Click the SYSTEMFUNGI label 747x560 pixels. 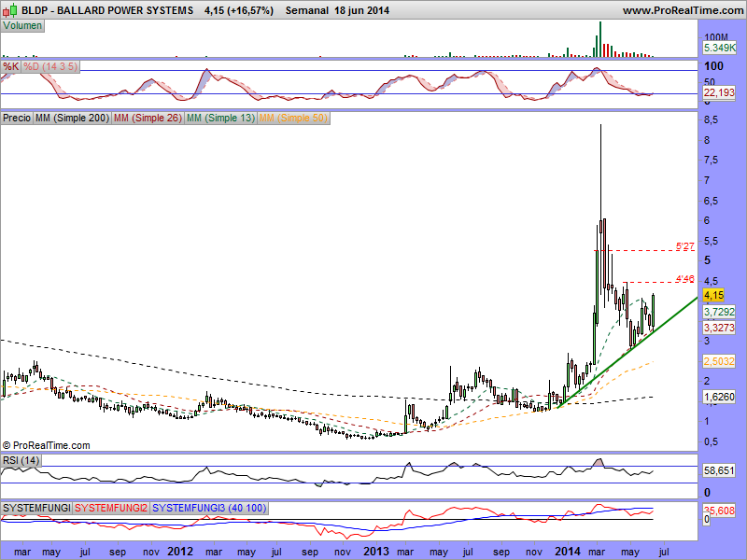tap(36, 508)
